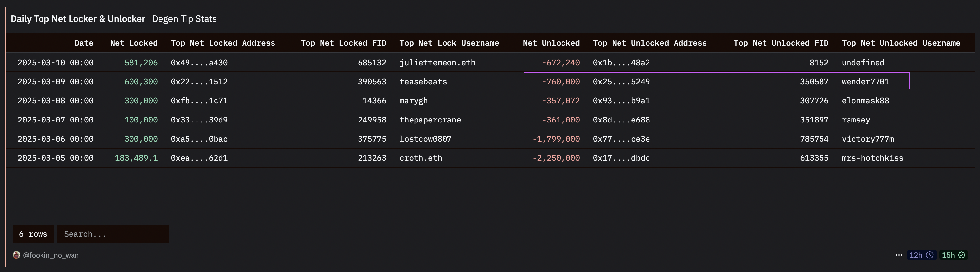The image size is (980, 272).
Task: Click username juliettemeon.eth
Action: (437, 62)
